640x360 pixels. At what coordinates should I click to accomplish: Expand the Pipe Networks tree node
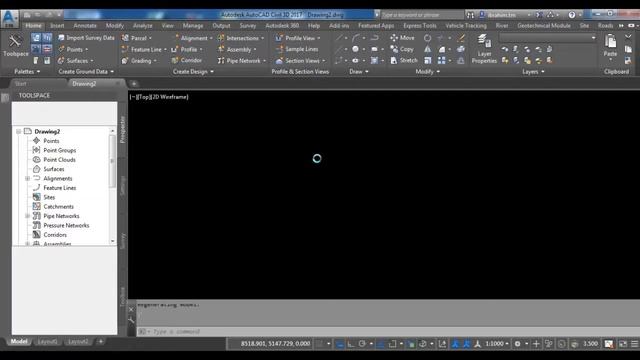point(27,216)
